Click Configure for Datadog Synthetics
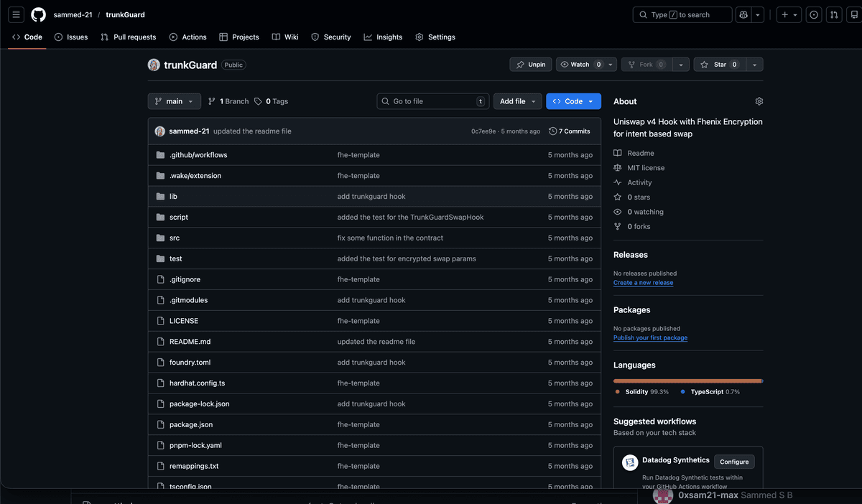The image size is (862, 504). click(x=733, y=462)
